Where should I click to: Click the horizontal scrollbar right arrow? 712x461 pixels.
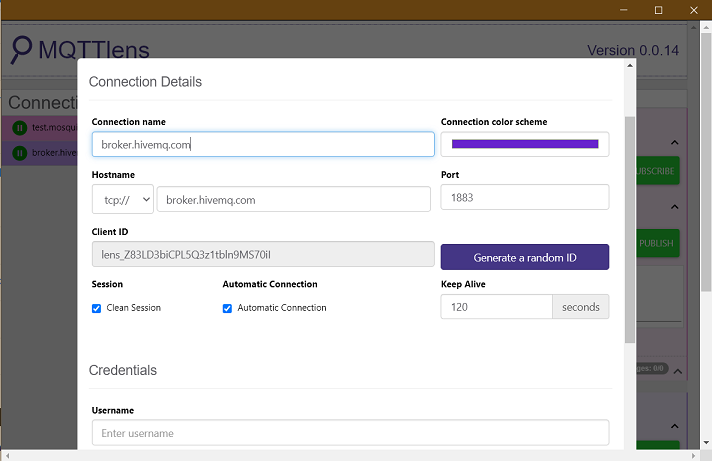point(693,456)
